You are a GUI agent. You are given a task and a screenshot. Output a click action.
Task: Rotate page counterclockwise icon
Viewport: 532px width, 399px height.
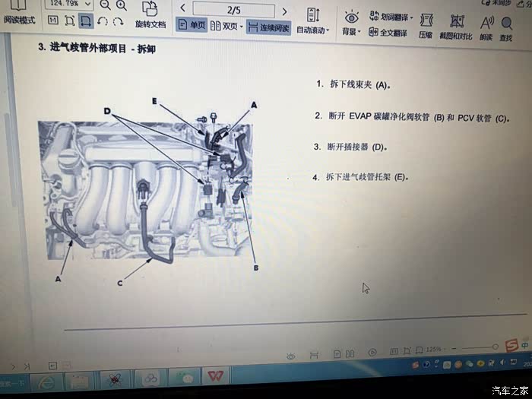[x=102, y=22]
